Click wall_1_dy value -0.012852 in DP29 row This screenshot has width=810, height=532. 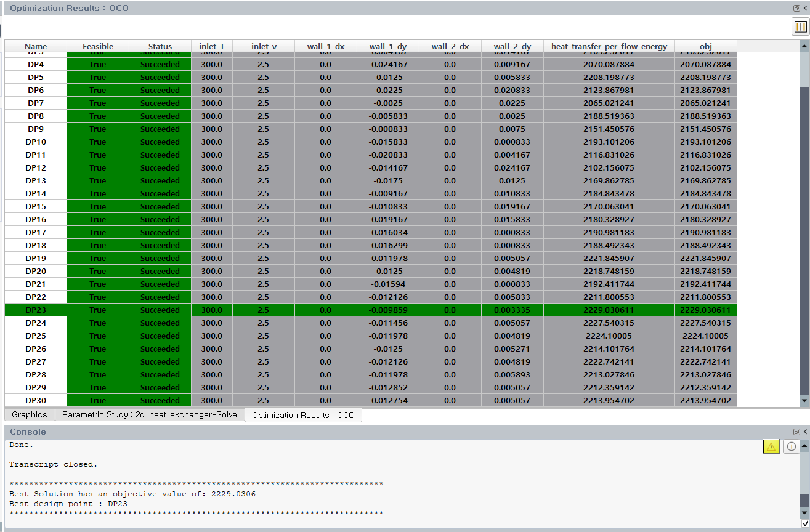click(388, 387)
